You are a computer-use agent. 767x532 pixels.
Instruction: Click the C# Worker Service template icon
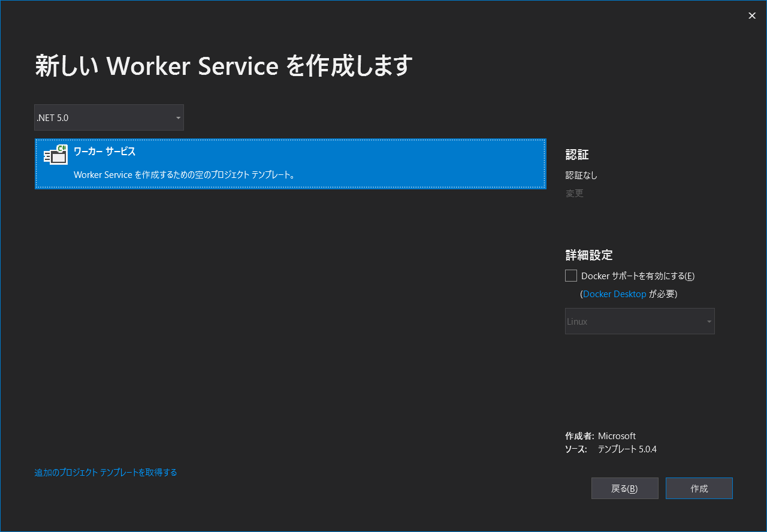[x=55, y=155]
